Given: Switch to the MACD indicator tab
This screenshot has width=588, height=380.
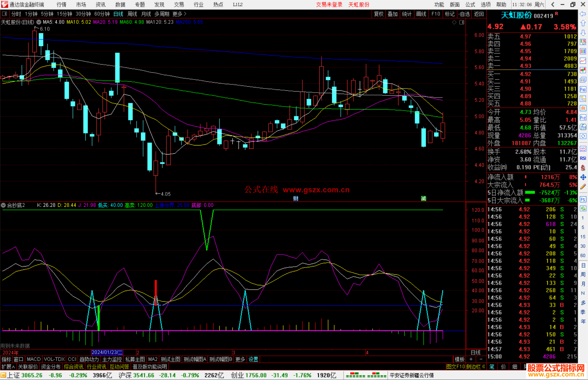Looking at the screenshot, I should coord(33,359).
